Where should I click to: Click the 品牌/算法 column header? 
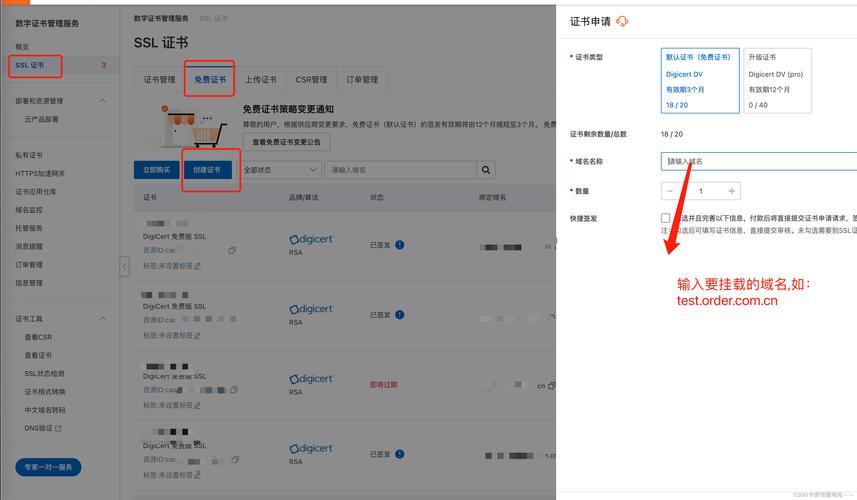click(x=304, y=197)
